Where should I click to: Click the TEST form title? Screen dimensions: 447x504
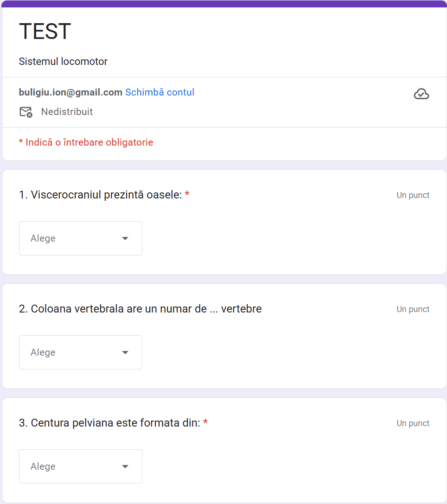tap(45, 32)
